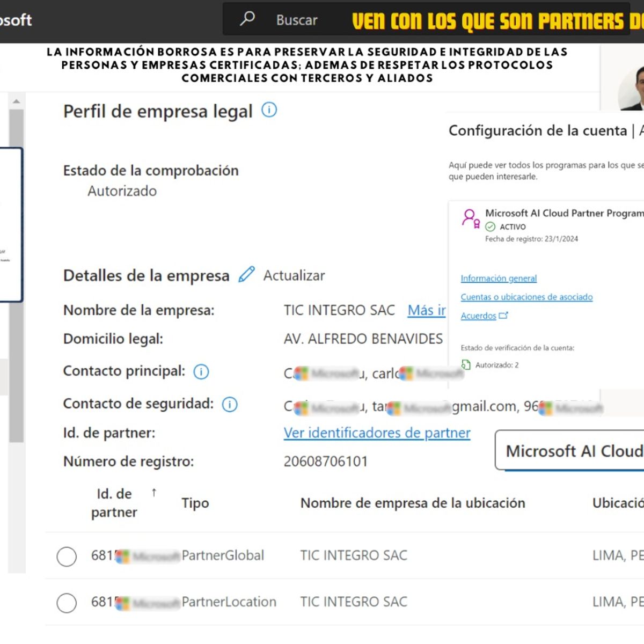Open info tooltip beside Perfil de empresa legal
This screenshot has height=644, width=644.
pyautogui.click(x=270, y=109)
